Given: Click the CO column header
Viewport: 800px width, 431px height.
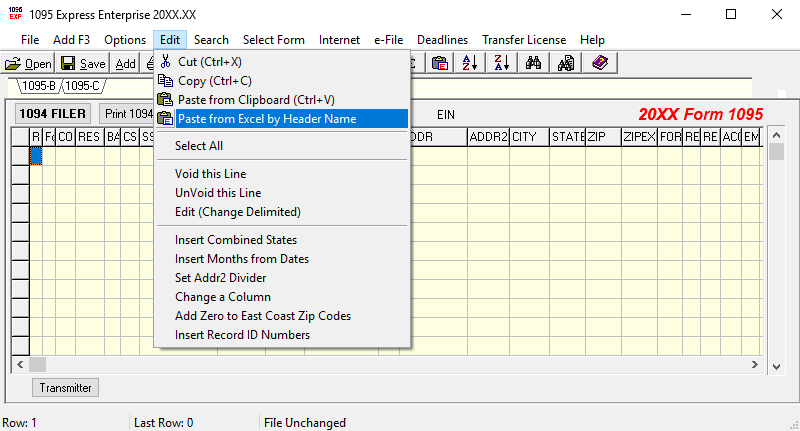Looking at the screenshot, I should click(65, 137).
